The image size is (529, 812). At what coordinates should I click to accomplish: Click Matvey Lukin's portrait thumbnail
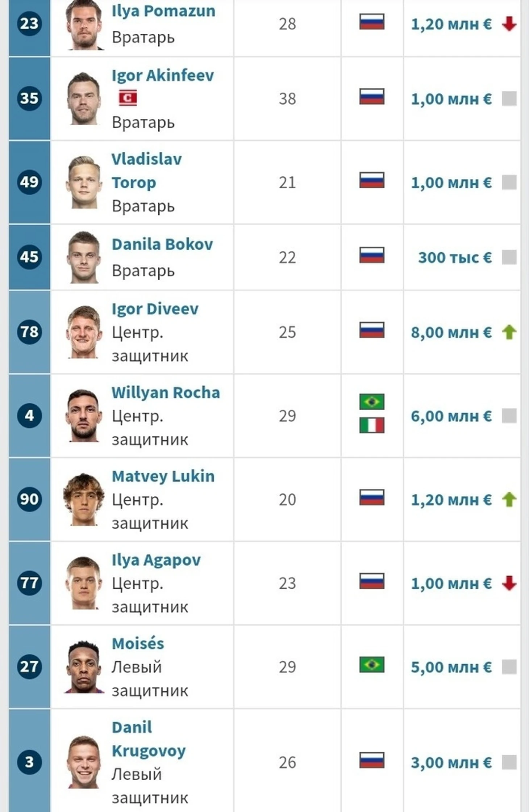[x=84, y=499]
